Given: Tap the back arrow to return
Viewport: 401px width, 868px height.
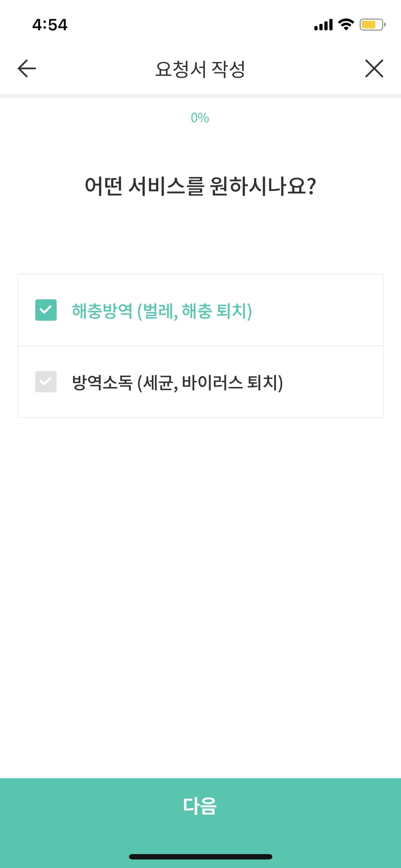Looking at the screenshot, I should [25, 68].
